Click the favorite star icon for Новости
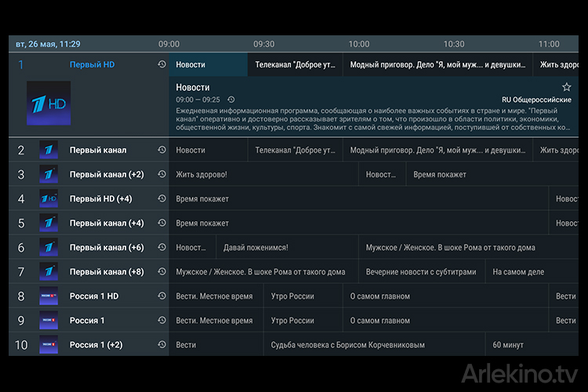This screenshot has height=392, width=588. click(x=566, y=87)
